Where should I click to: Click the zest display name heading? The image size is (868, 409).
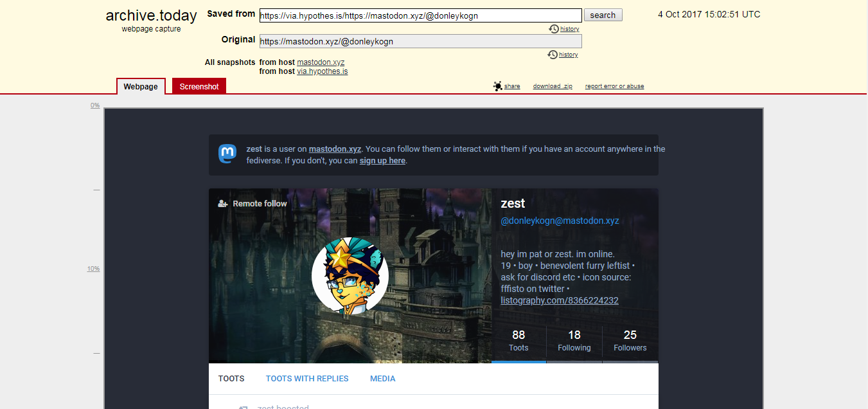[513, 203]
